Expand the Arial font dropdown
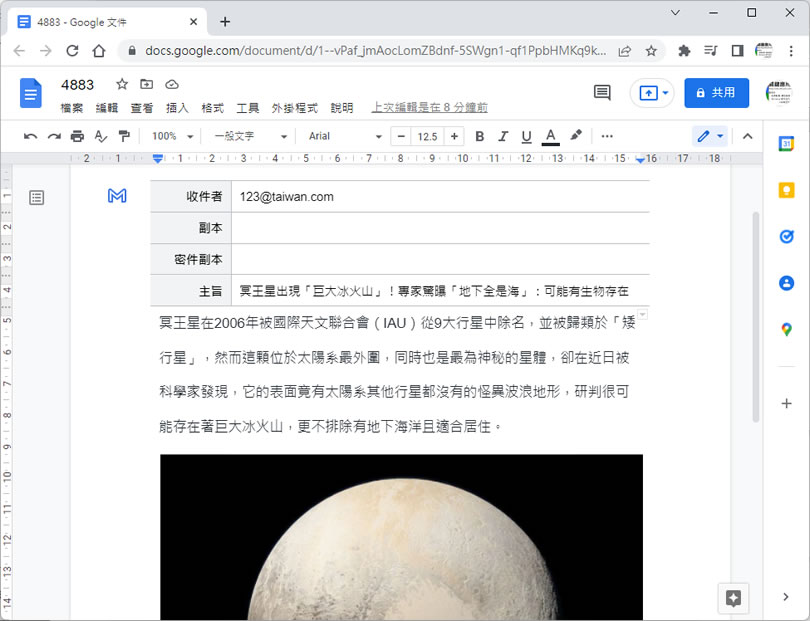 click(344, 136)
